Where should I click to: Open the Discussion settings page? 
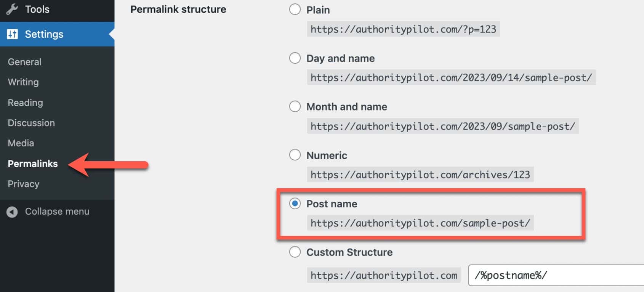(31, 123)
